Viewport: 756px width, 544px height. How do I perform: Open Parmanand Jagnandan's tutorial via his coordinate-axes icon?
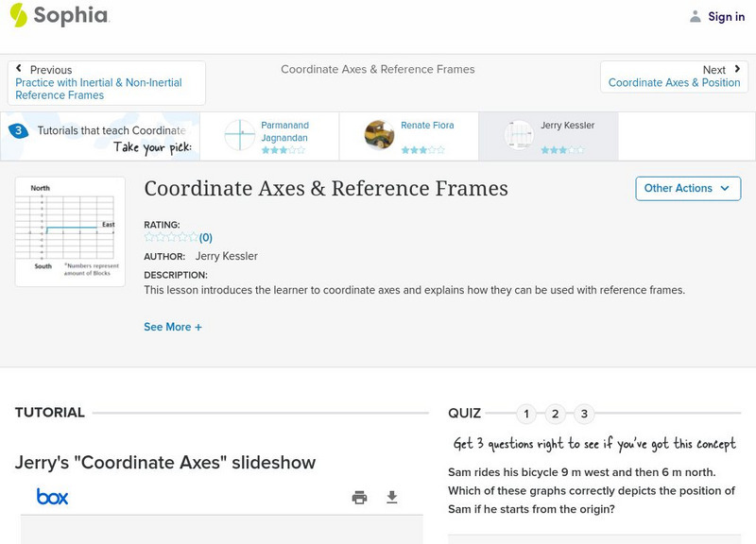(x=237, y=135)
